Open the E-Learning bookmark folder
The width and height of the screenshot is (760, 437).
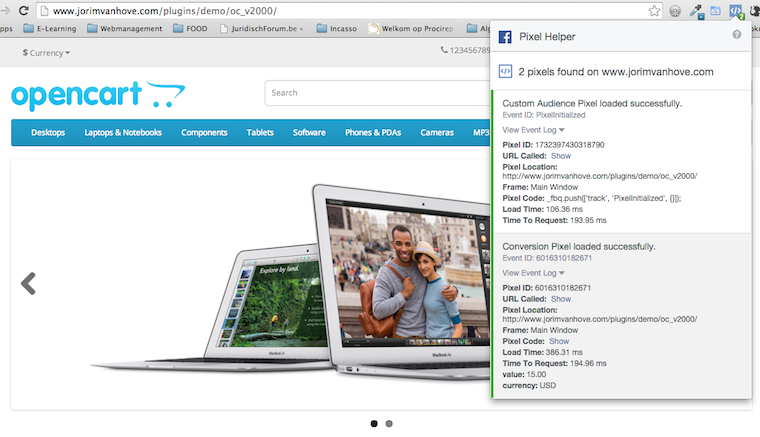click(50, 29)
